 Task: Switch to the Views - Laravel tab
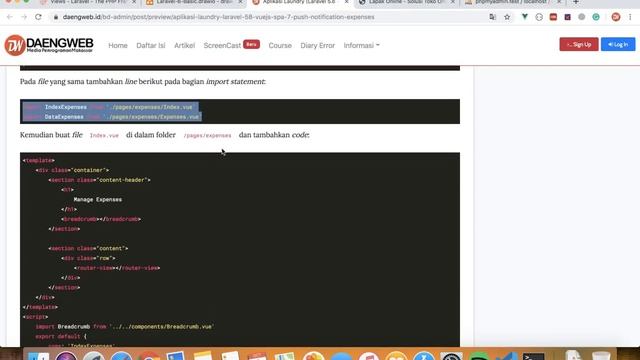tap(88, 2)
